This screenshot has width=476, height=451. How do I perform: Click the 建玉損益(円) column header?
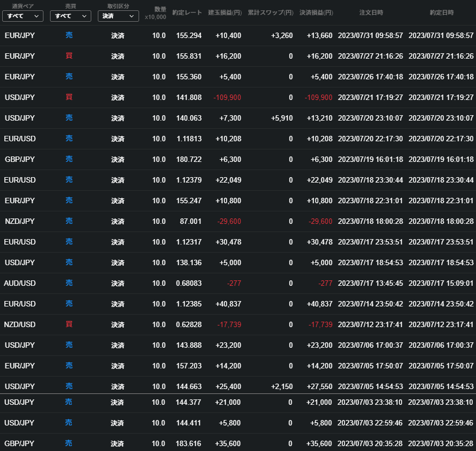coord(225,12)
